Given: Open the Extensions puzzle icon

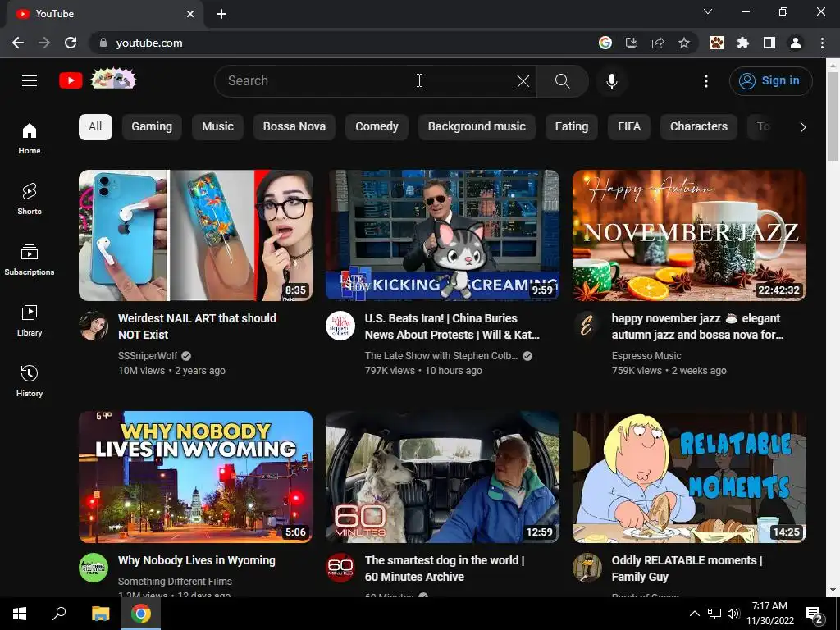Looking at the screenshot, I should pos(743,43).
